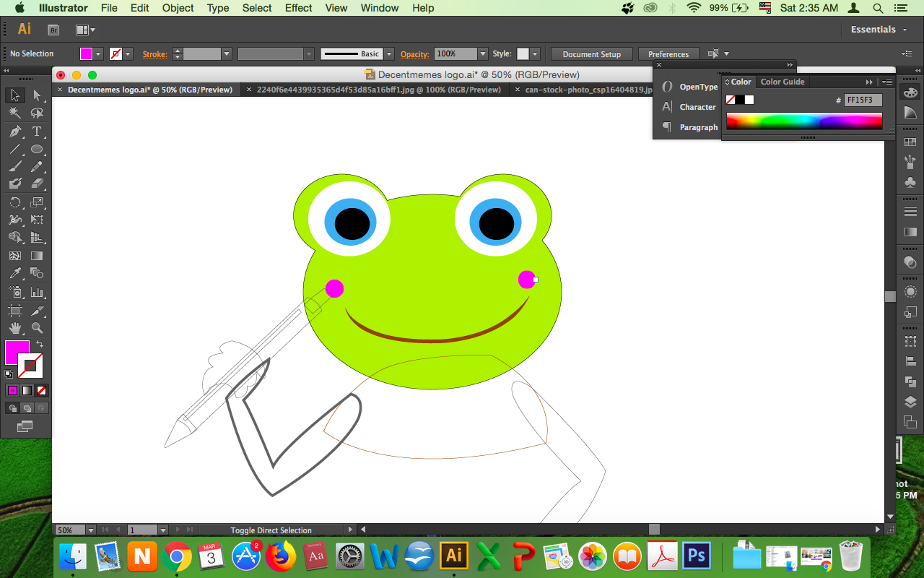Click the Preferences button
Screen dimensions: 924x578
click(x=668, y=54)
